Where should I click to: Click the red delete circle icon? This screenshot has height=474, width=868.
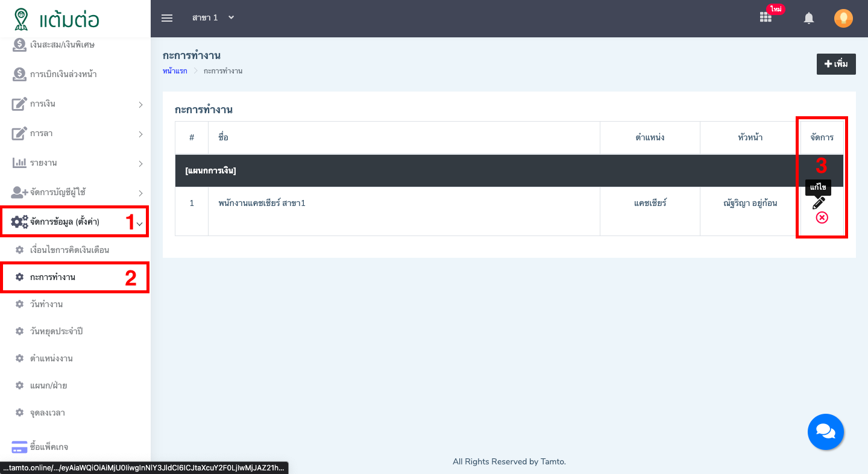tap(822, 217)
